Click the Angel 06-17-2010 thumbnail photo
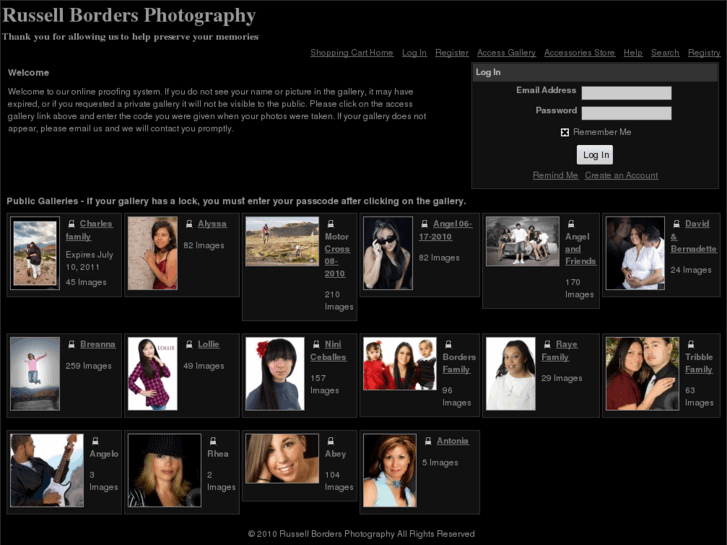The width and height of the screenshot is (727, 545). [388, 253]
